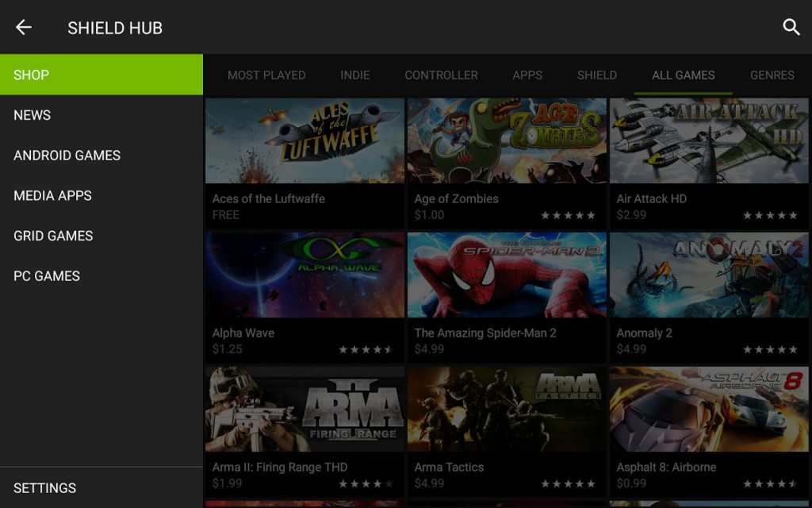
Task: Open Arma II Firing Range artwork
Action: pyautogui.click(x=304, y=409)
